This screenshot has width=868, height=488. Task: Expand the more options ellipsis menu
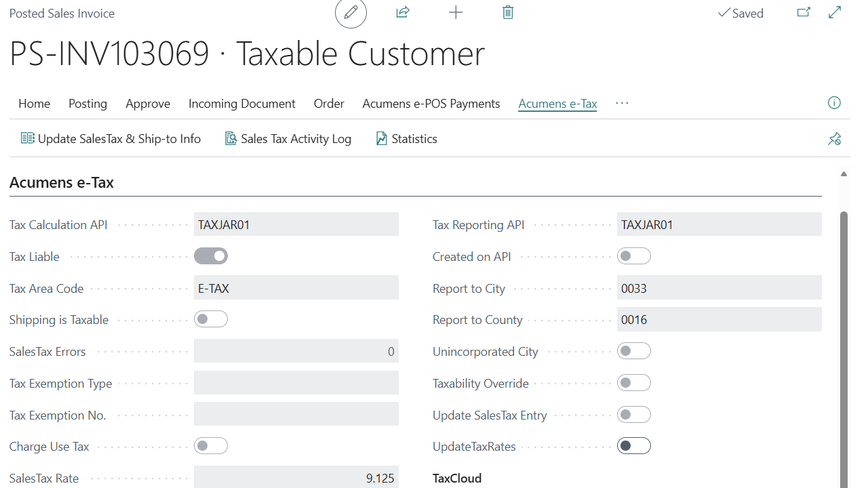[622, 103]
